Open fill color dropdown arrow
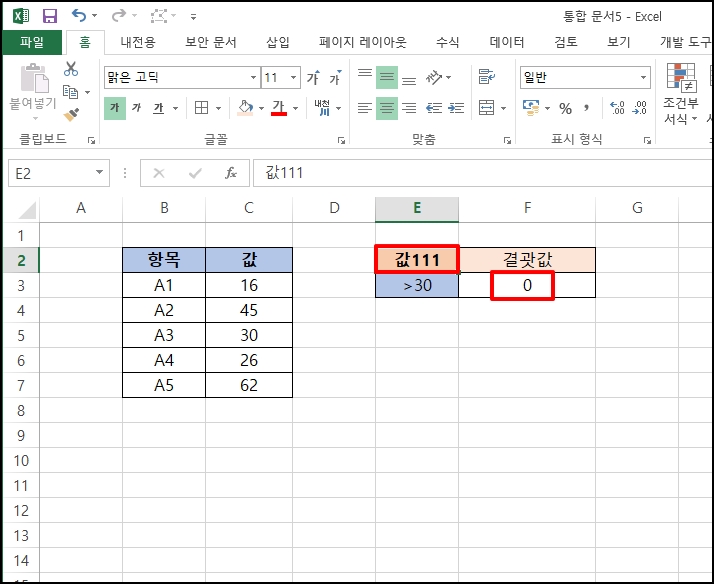This screenshot has width=714, height=584. click(x=261, y=108)
